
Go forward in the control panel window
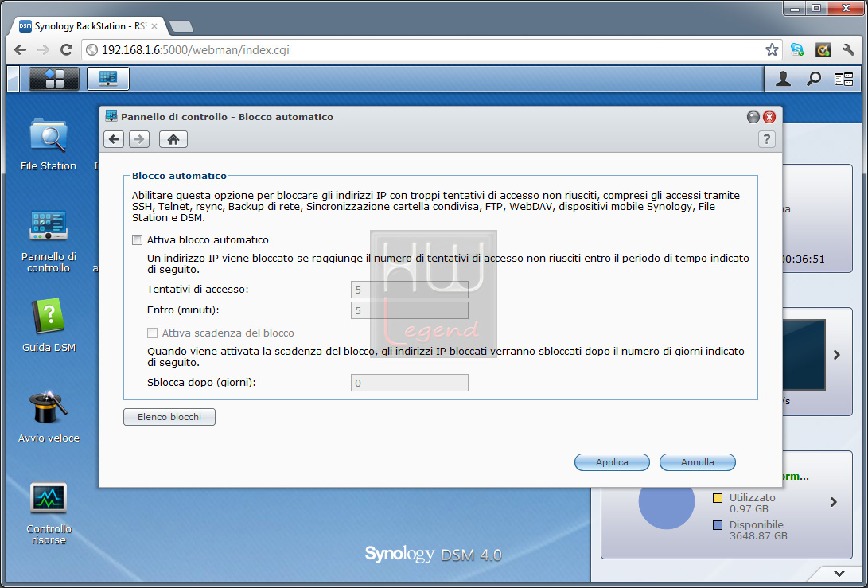pos(139,139)
